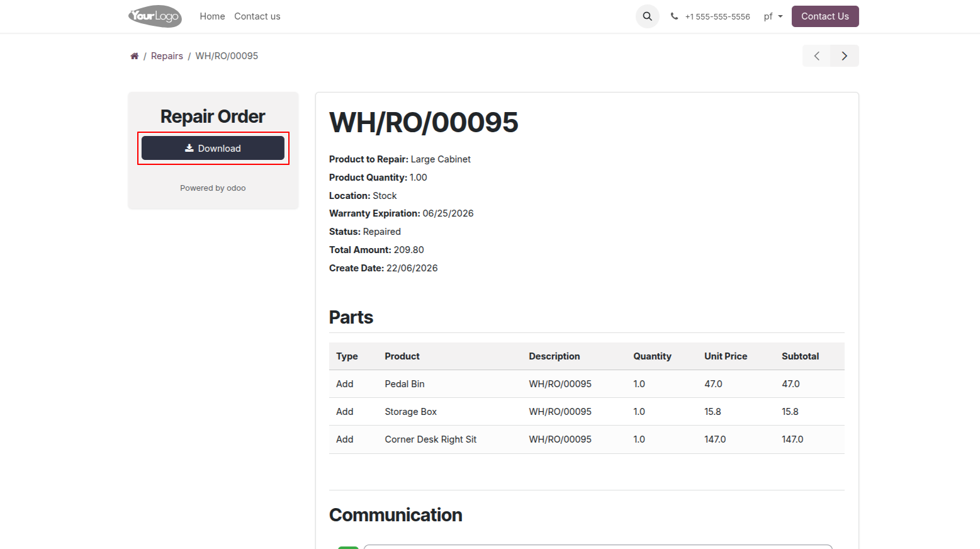Click the Storage Box product cell
This screenshot has height=549, width=980.
411,412
